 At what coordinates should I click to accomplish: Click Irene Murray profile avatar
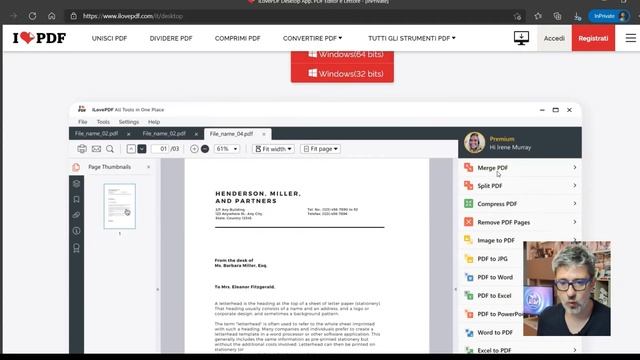[x=474, y=142]
